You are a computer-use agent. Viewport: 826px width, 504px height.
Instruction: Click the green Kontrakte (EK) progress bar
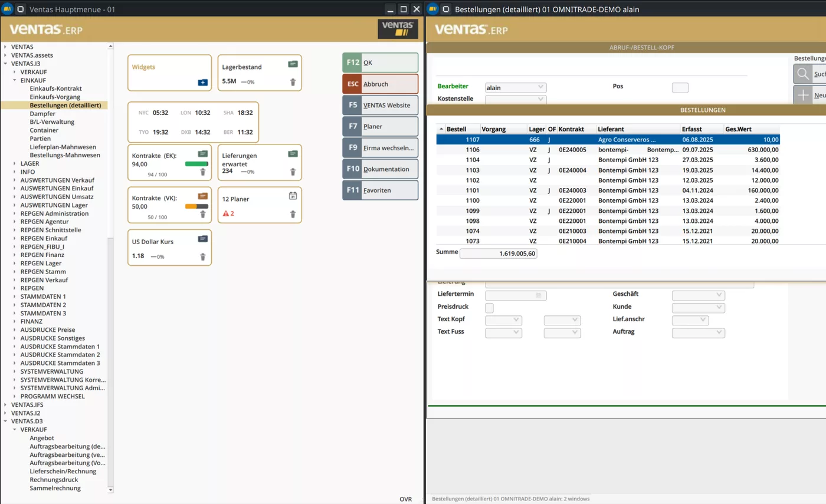click(197, 164)
